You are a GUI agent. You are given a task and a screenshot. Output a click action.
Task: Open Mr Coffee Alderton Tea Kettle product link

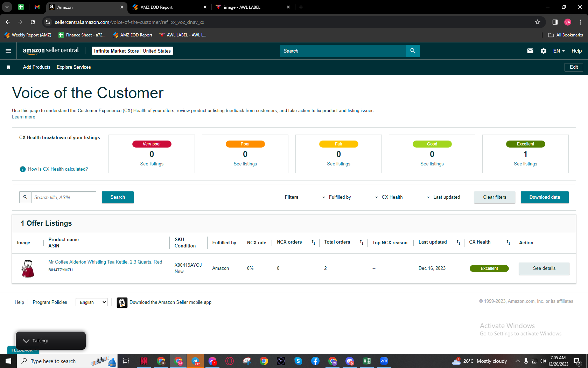coord(105,262)
